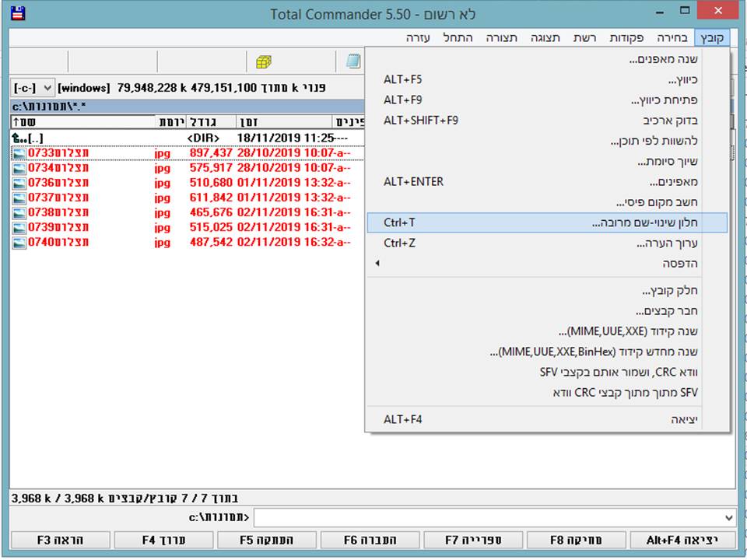Click the F3 הראה button

click(x=60, y=540)
